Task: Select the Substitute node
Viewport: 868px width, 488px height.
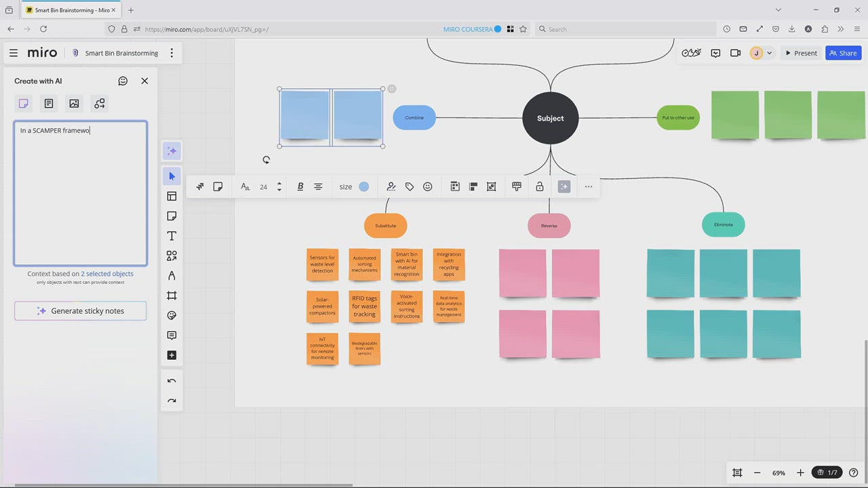Action: point(385,226)
